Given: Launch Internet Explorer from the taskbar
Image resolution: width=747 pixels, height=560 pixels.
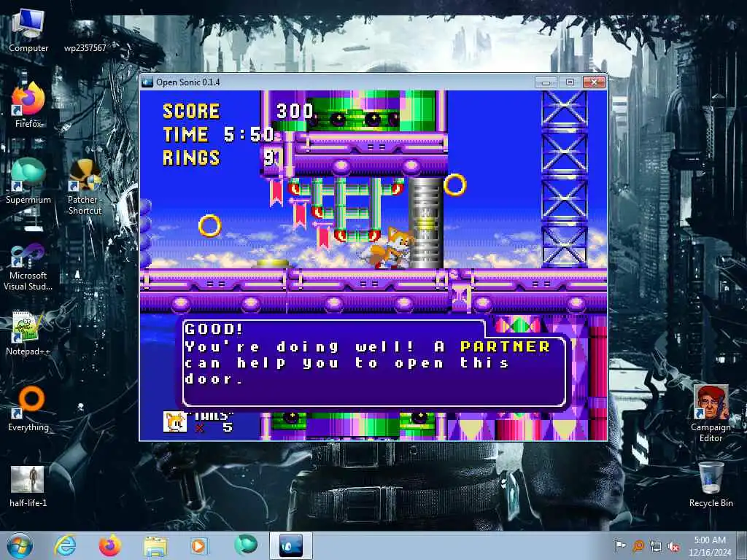Looking at the screenshot, I should click(65, 545).
